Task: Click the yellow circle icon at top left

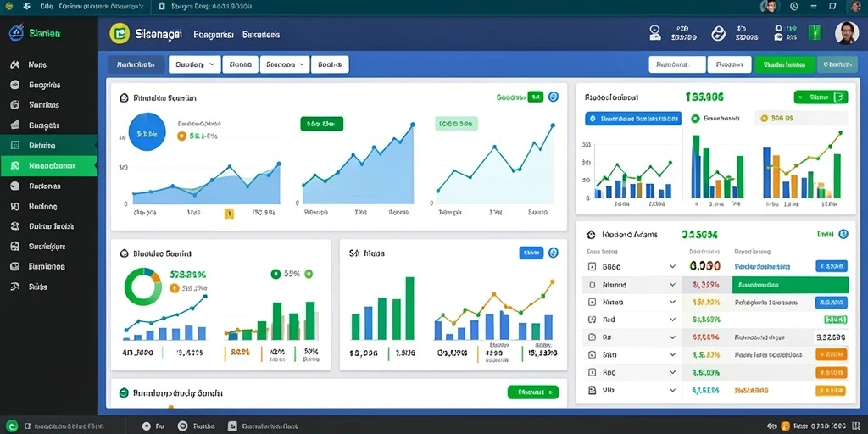Action: coord(8,6)
